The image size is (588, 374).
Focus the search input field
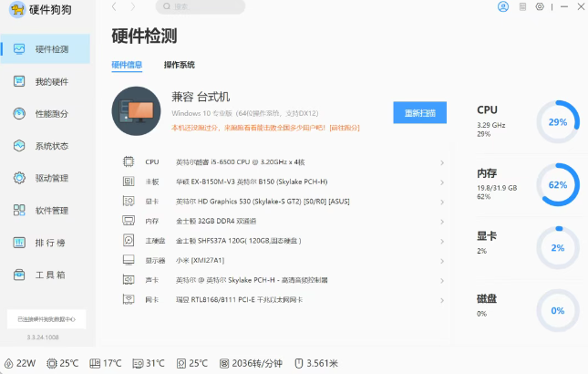(201, 6)
